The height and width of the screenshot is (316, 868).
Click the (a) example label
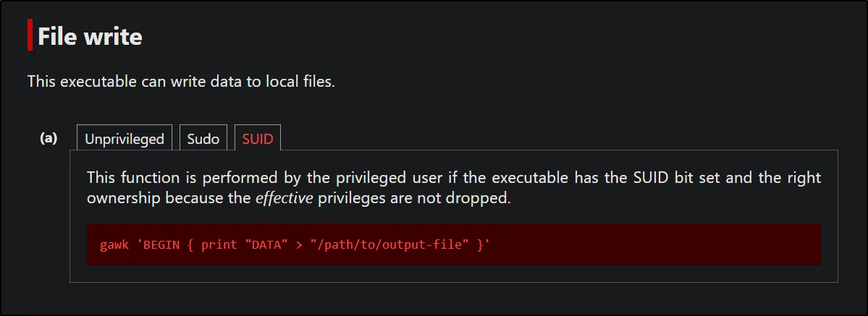point(49,138)
